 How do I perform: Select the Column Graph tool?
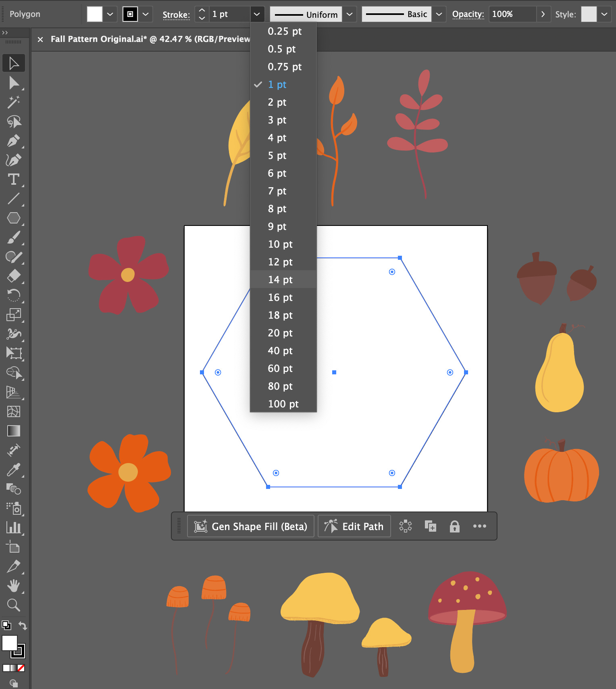[14, 528]
